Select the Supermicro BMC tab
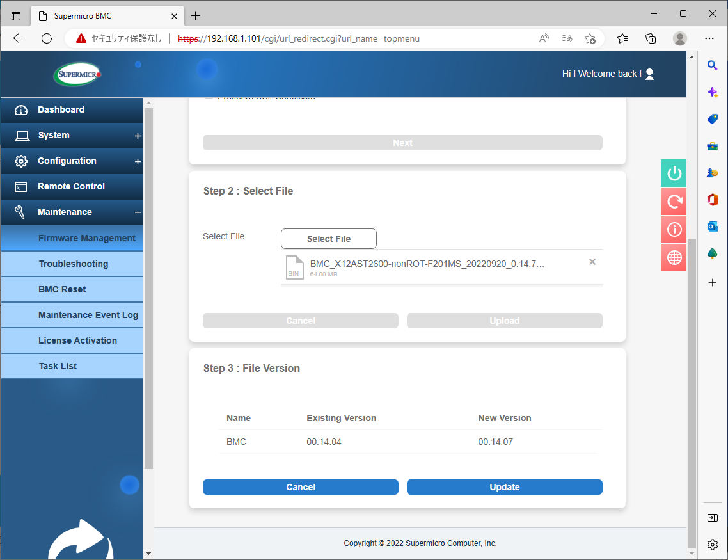The height and width of the screenshot is (560, 728). [107, 16]
